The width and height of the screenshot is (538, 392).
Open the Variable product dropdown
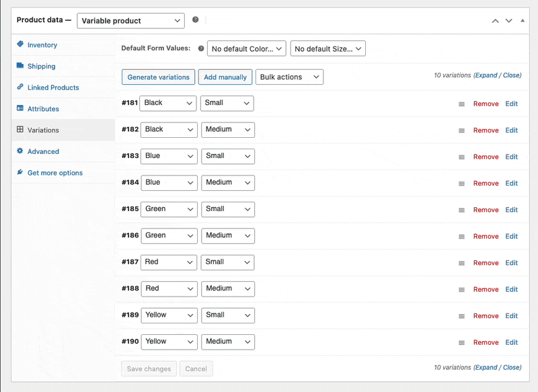point(130,21)
